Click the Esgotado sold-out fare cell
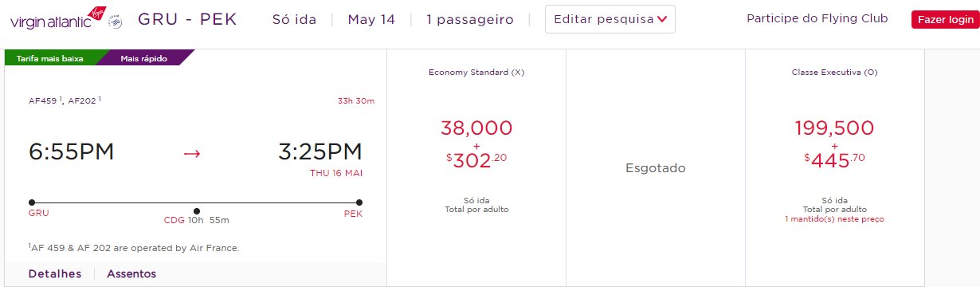This screenshot has height=287, width=980. (x=656, y=168)
